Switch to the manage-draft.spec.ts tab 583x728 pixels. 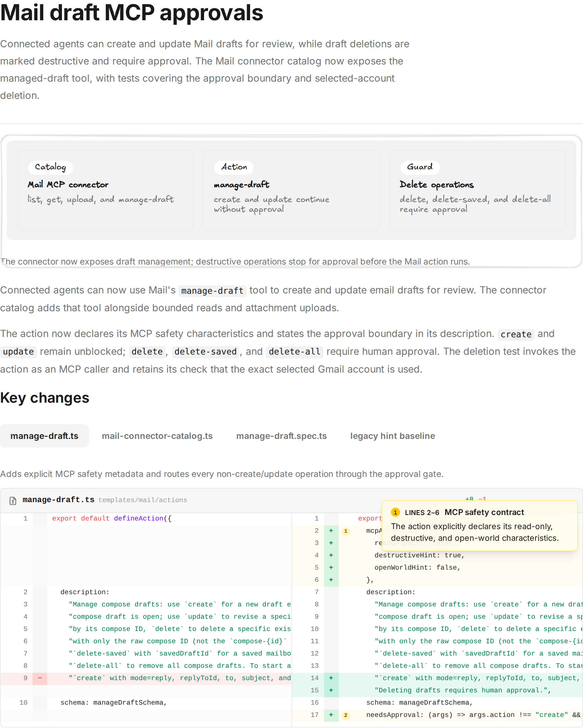pyautogui.click(x=282, y=436)
